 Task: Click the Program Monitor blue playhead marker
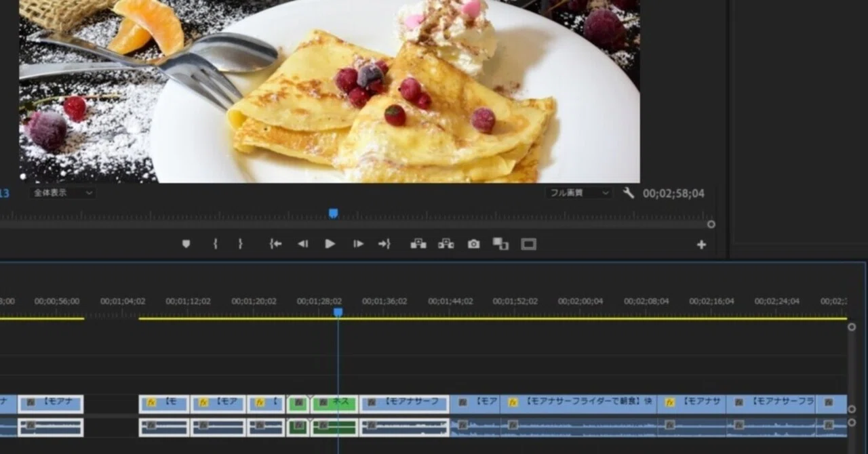333,213
